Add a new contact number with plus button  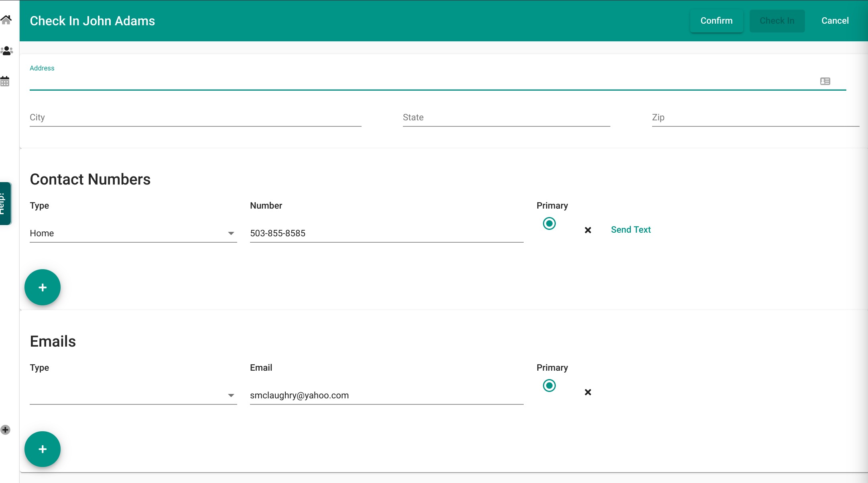(43, 287)
